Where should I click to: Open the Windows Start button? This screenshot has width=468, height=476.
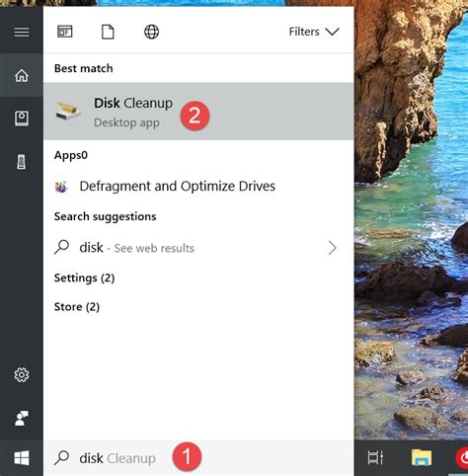[x=22, y=458]
